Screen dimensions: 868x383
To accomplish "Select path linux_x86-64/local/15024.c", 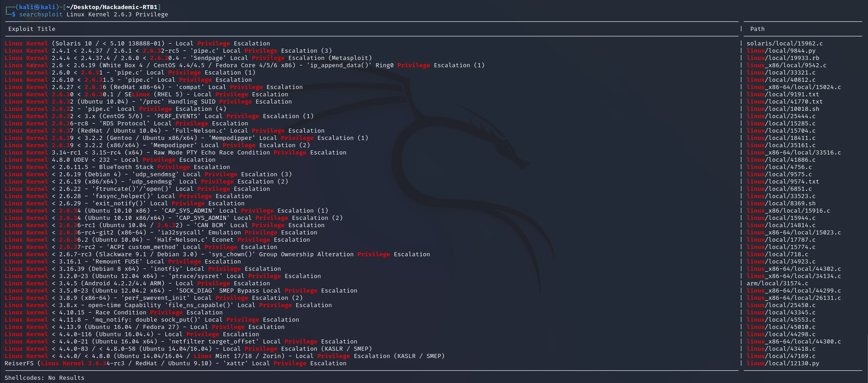I will (x=794, y=87).
